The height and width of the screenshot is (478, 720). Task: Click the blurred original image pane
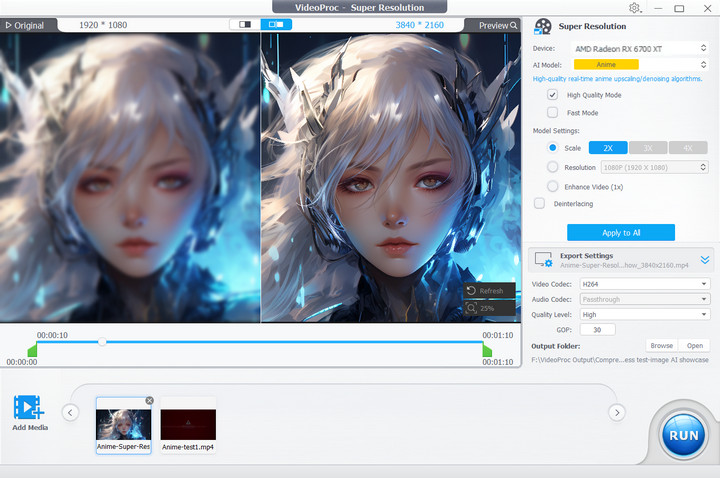coord(130,177)
